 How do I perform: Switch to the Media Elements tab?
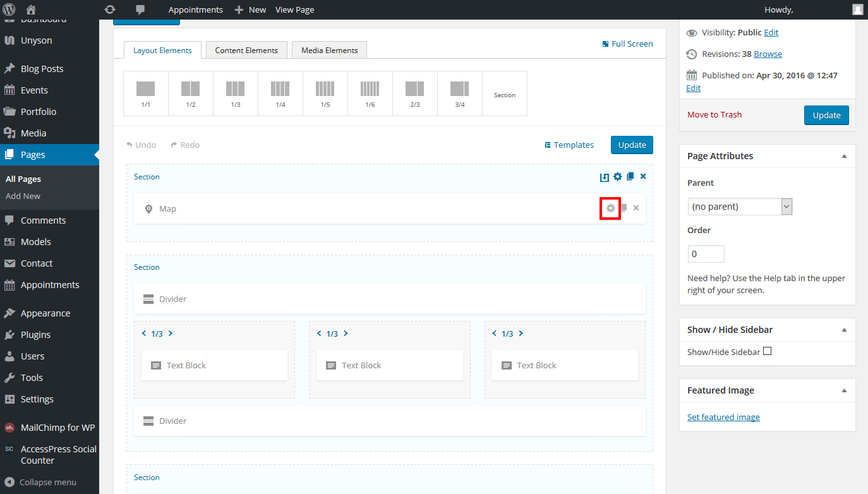(x=329, y=51)
